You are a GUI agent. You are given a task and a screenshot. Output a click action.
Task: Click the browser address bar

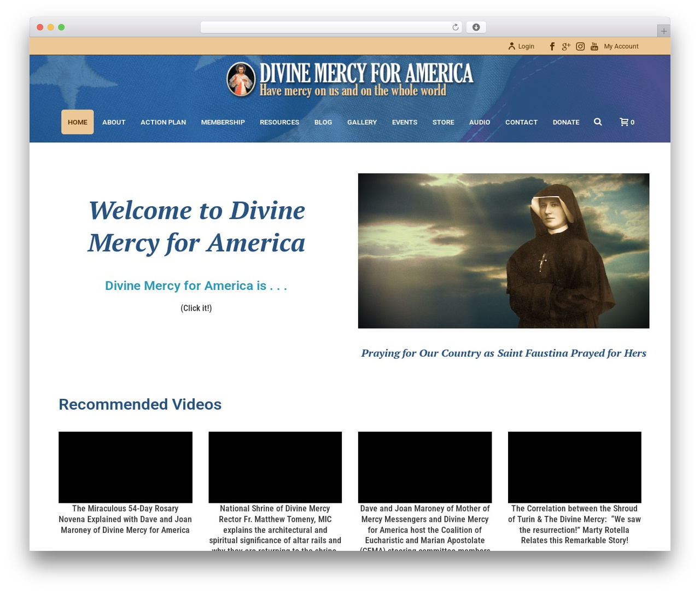(331, 27)
